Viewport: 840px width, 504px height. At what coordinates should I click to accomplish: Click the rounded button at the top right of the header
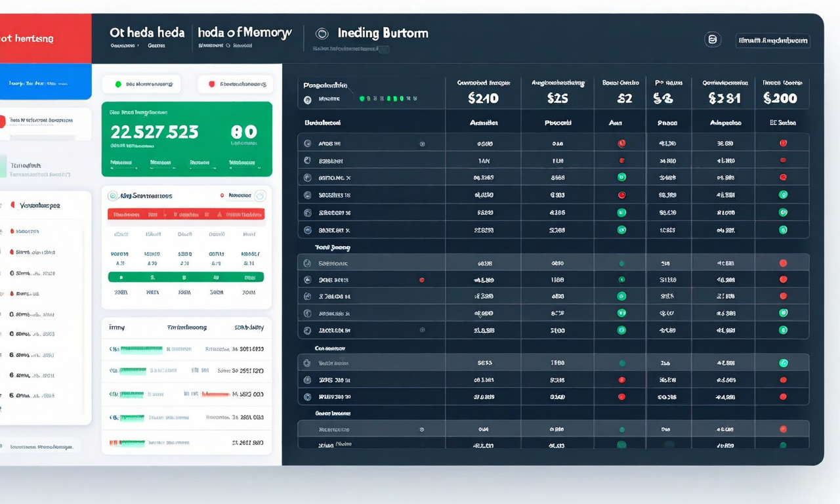773,41
